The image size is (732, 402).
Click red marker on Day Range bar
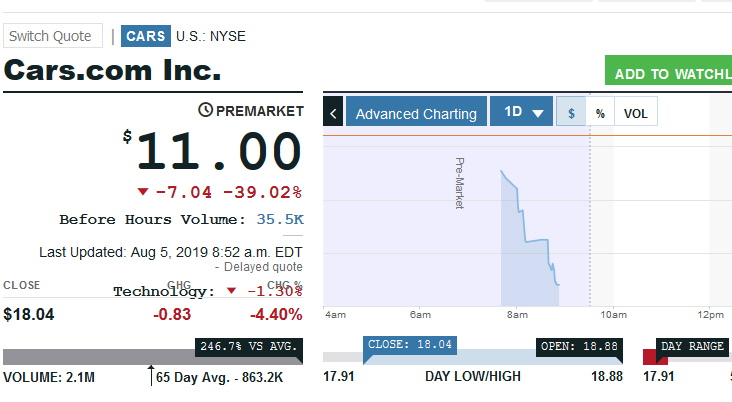click(649, 357)
